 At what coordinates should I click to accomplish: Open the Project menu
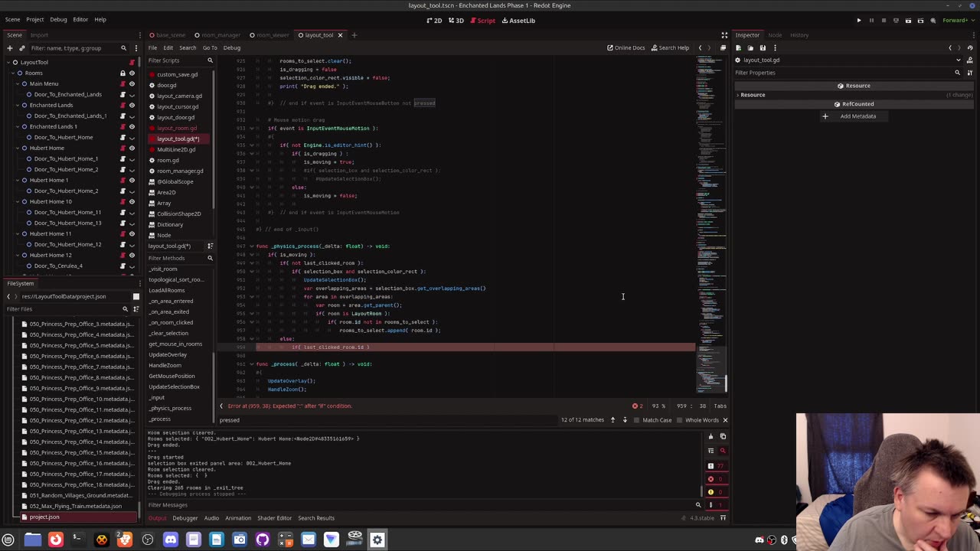coord(34,19)
